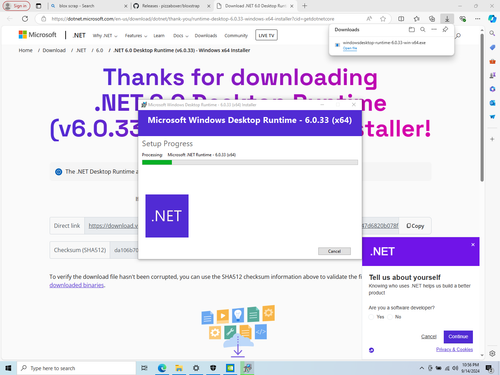The height and width of the screenshot is (375, 500).
Task: Open Edge Settings and more menu
Action: point(477,19)
